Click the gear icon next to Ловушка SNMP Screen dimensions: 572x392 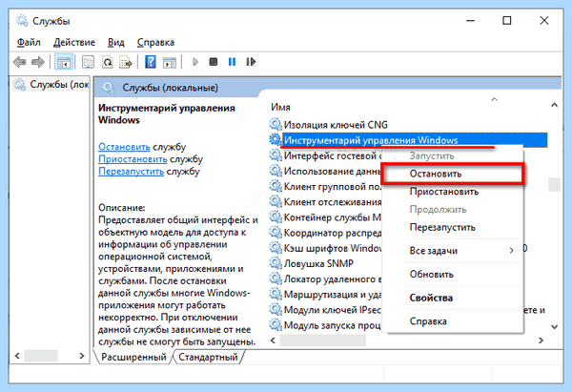276,263
